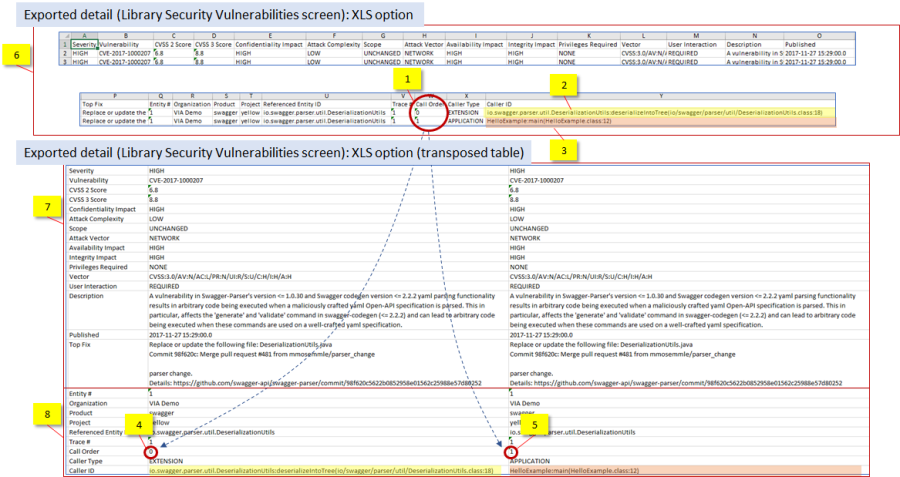
Task: Click the Privileges Required row label
Action: pos(100,267)
